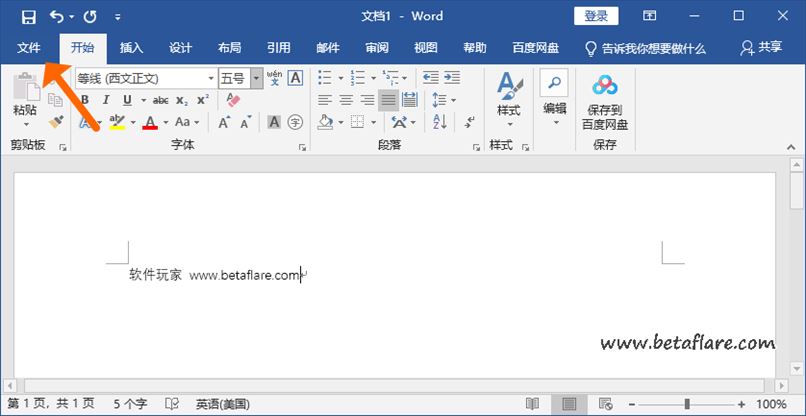
Task: Switch to the 插入 (Insert) tab
Action: pos(131,47)
